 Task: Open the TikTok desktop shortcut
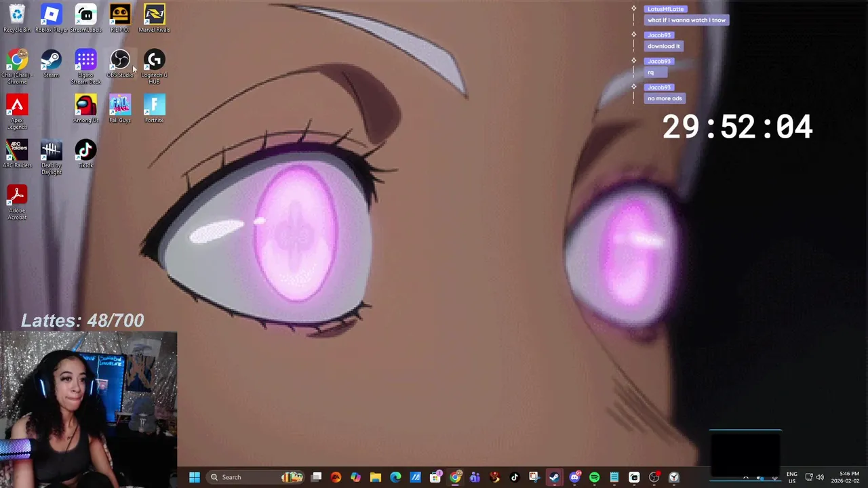(85, 154)
